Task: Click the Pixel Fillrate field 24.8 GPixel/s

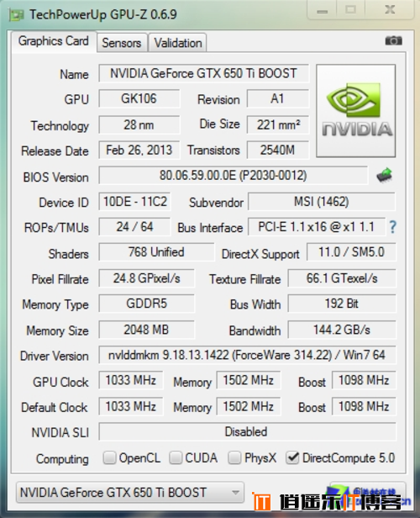Action: click(x=147, y=278)
